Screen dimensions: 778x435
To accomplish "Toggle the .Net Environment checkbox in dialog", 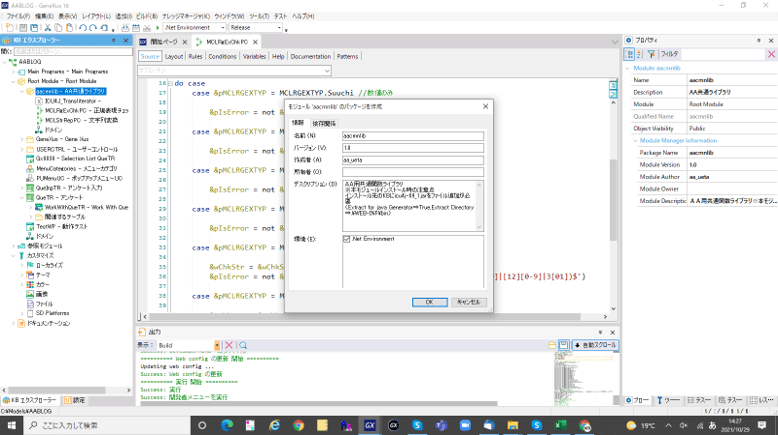I will coord(346,239).
